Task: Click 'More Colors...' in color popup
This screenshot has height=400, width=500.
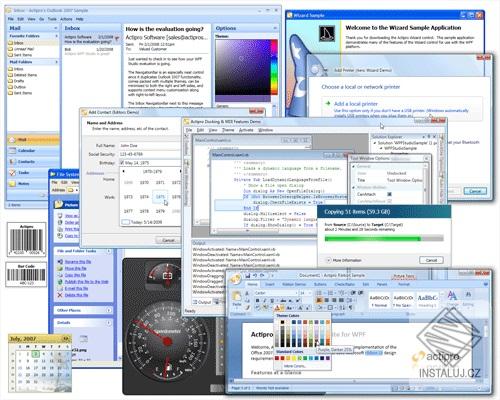Action: (x=295, y=366)
